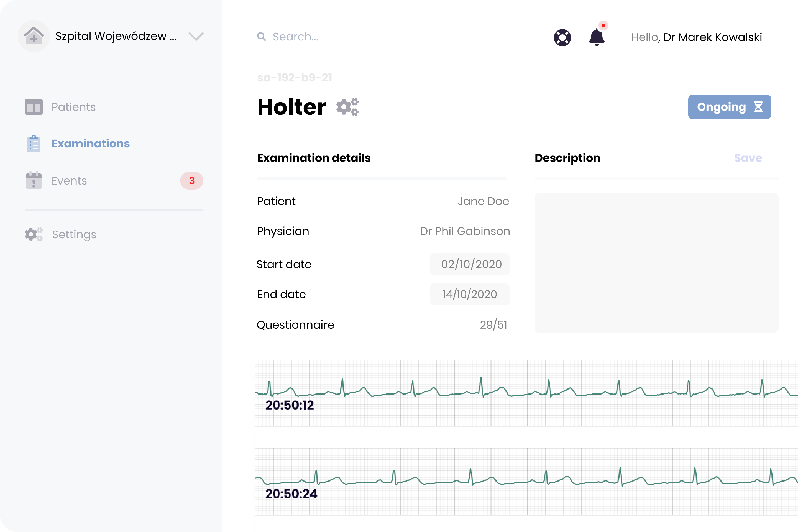The width and height of the screenshot is (798, 532).
Task: Click the Patients panel icon
Action: point(34,107)
